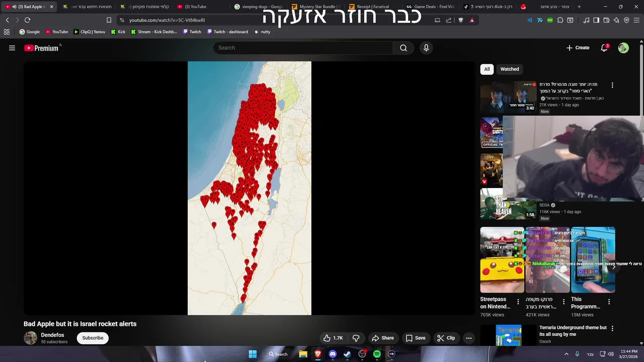Open options for the This Programm short
The width and height of the screenshot is (644, 362).
[x=609, y=302]
